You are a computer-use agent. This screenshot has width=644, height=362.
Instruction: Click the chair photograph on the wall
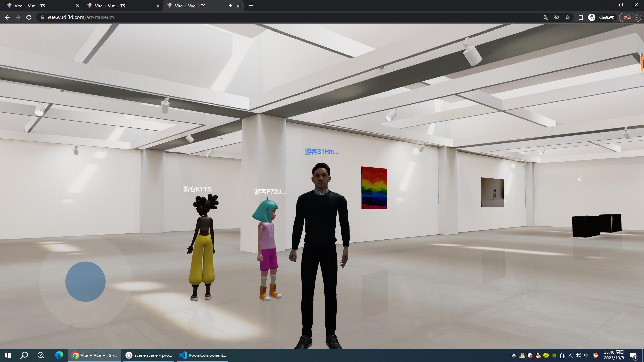tap(492, 192)
